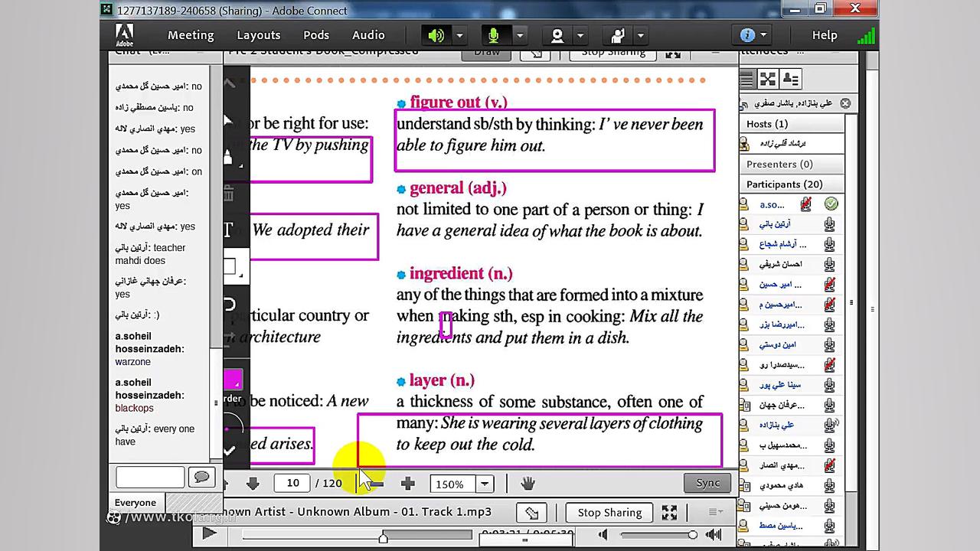Click the loud volume speaker icon
Image resolution: width=980 pixels, height=551 pixels.
714,535
